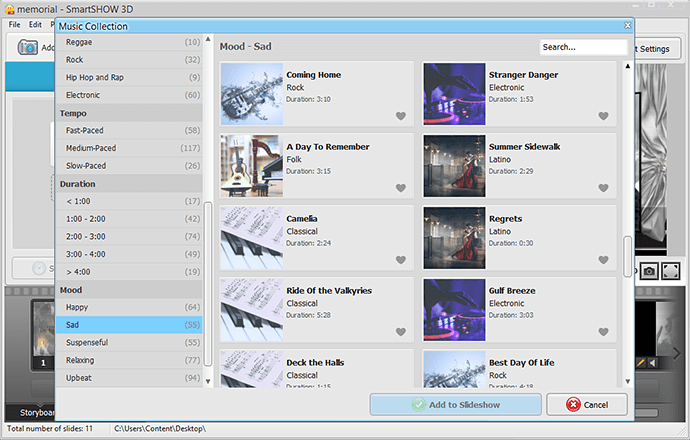
Task: Open fullscreen preview icon
Action: tap(670, 271)
